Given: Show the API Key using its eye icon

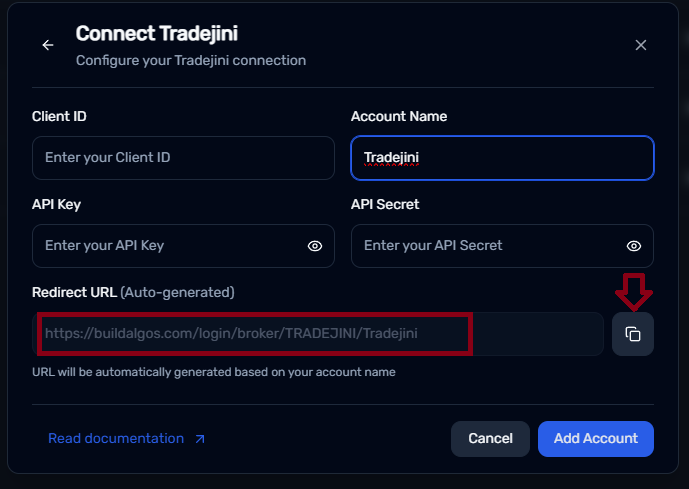Looking at the screenshot, I should coord(315,246).
